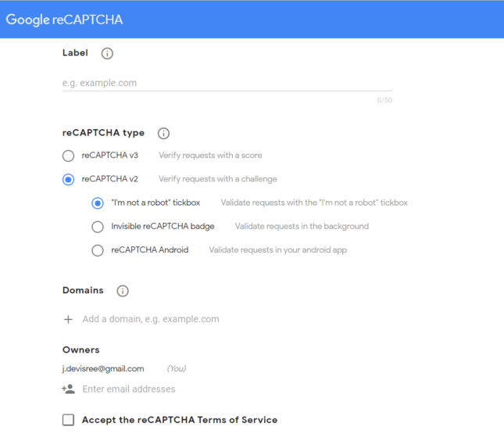Select the reCAPTCHA v2 radio button

click(68, 179)
